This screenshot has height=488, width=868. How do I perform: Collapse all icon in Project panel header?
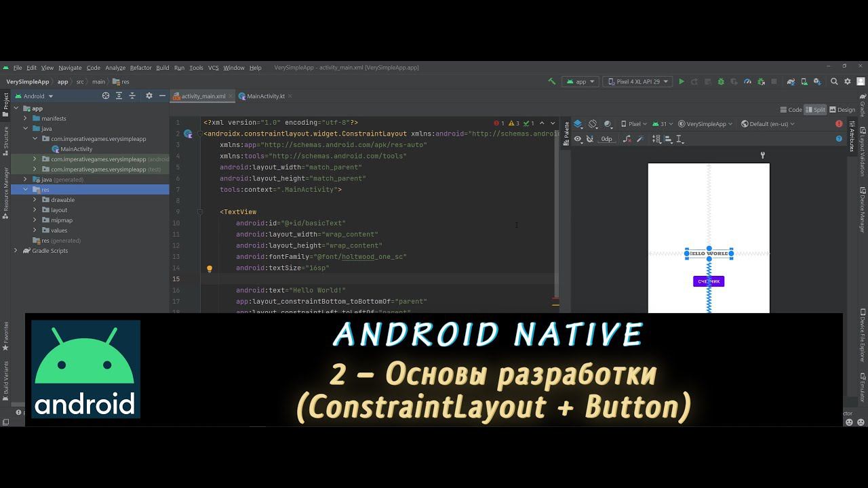click(x=132, y=96)
